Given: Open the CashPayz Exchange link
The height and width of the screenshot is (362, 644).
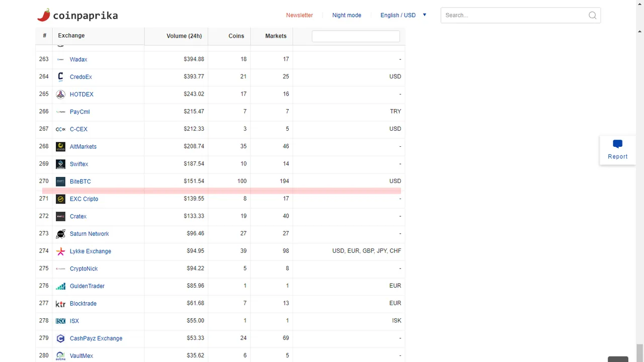Looking at the screenshot, I should [x=96, y=338].
